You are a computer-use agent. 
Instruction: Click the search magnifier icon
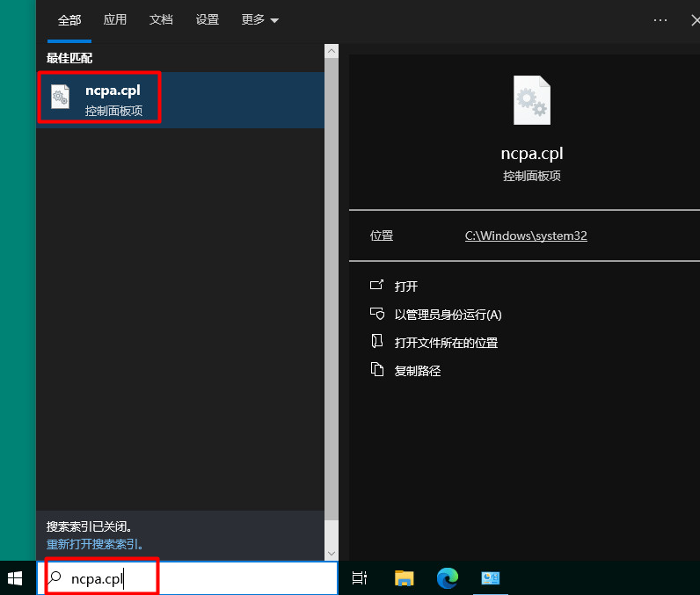(x=55, y=578)
